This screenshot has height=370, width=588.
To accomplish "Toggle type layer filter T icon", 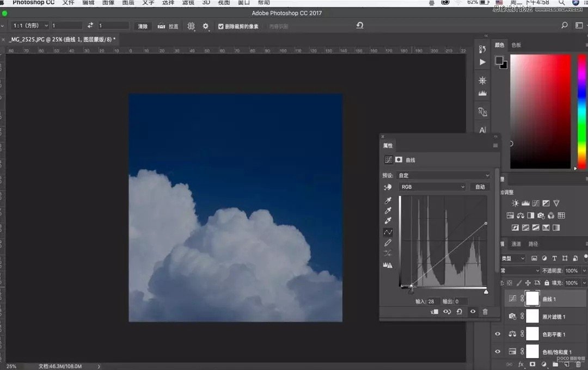I will click(554, 258).
